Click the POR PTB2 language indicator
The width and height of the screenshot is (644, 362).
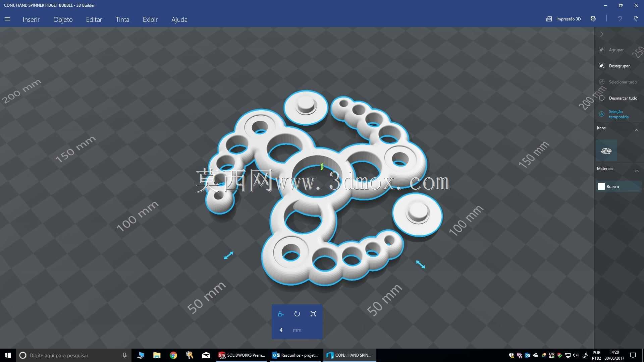tap(597, 355)
